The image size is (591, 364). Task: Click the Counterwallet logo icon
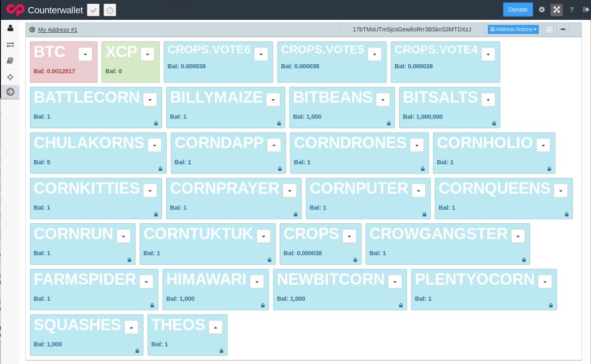click(x=15, y=9)
